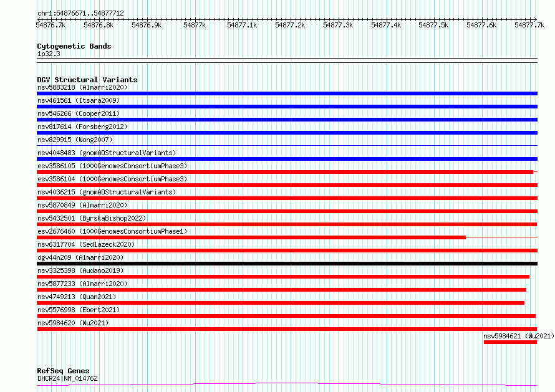Open the nsv5984620 (Wu2021) label

73,323
